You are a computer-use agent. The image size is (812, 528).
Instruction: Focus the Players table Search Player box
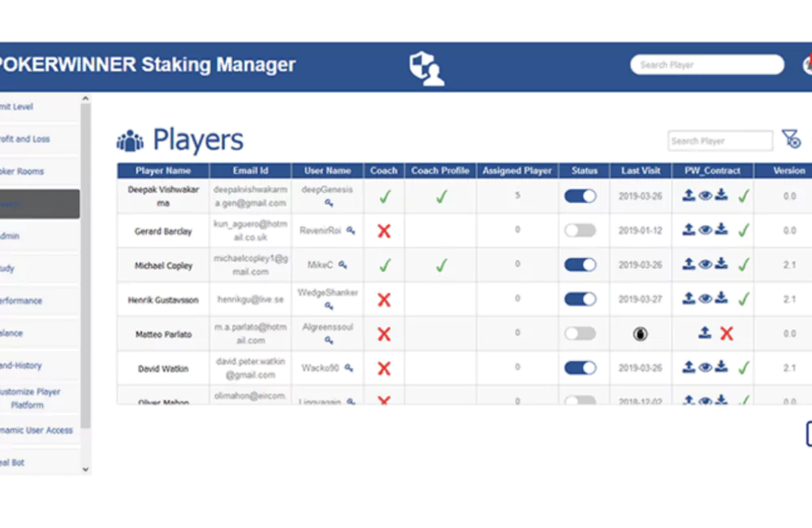pyautogui.click(x=719, y=141)
